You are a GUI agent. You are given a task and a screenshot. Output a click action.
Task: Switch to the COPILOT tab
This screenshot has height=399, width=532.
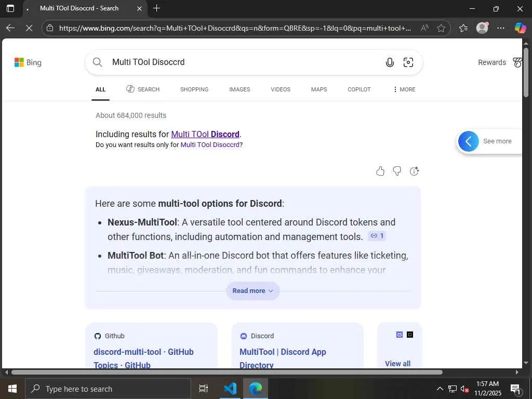click(x=359, y=89)
